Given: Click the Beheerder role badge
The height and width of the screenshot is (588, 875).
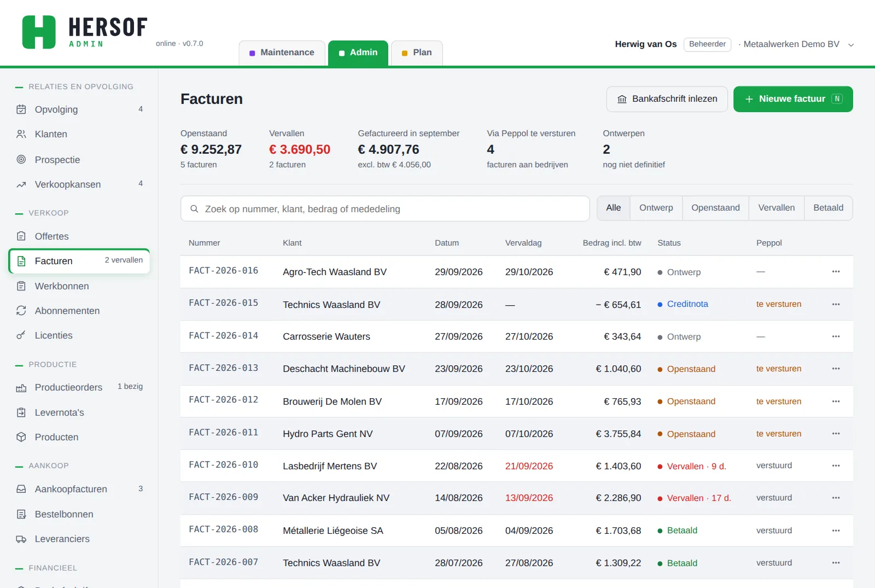Looking at the screenshot, I should [x=707, y=44].
